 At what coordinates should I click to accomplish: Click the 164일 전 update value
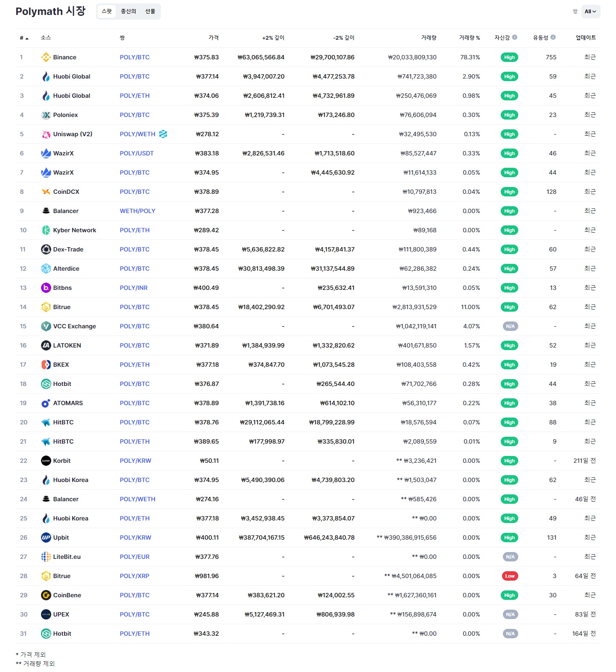point(584,634)
